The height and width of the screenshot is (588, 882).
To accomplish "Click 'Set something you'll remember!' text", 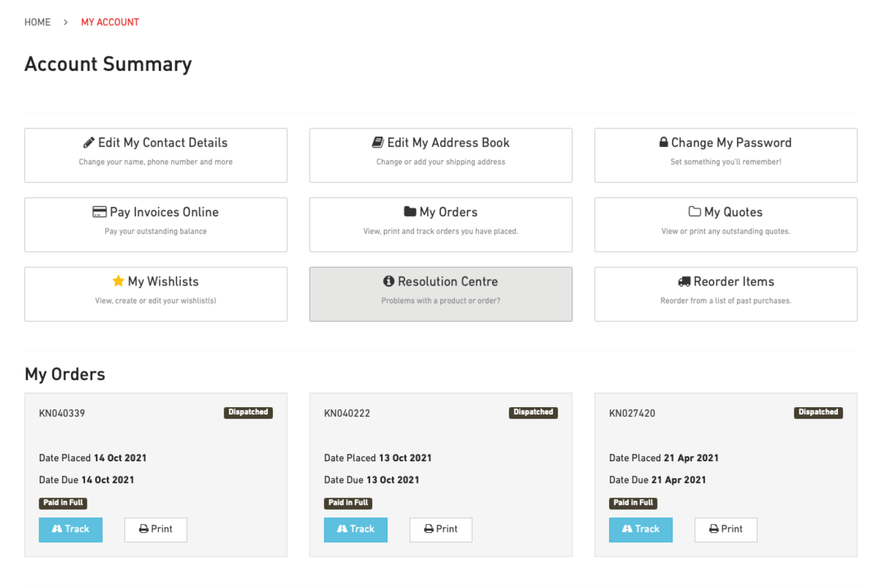I will click(726, 162).
